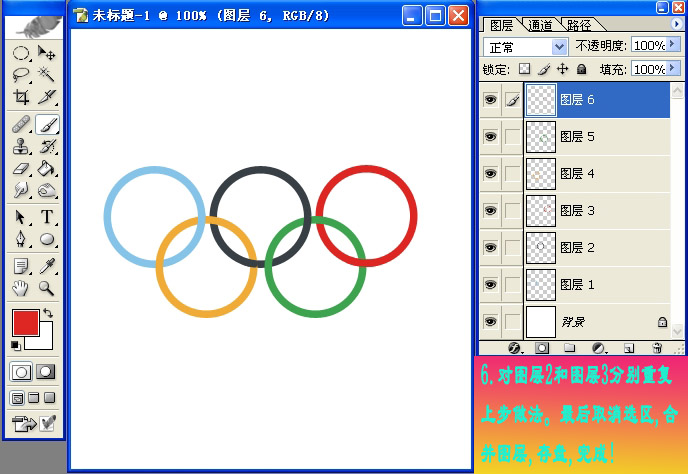This screenshot has height=474, width=688.
Task: Select the Magic Wand tool
Action: 47,75
